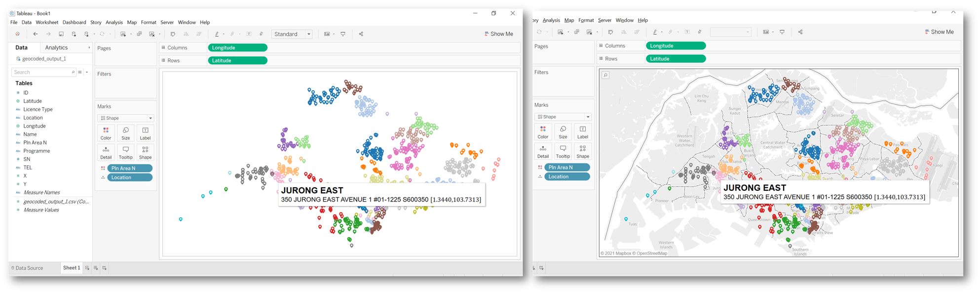
Task: Click the Save icon in the toolbar
Action: tap(61, 34)
